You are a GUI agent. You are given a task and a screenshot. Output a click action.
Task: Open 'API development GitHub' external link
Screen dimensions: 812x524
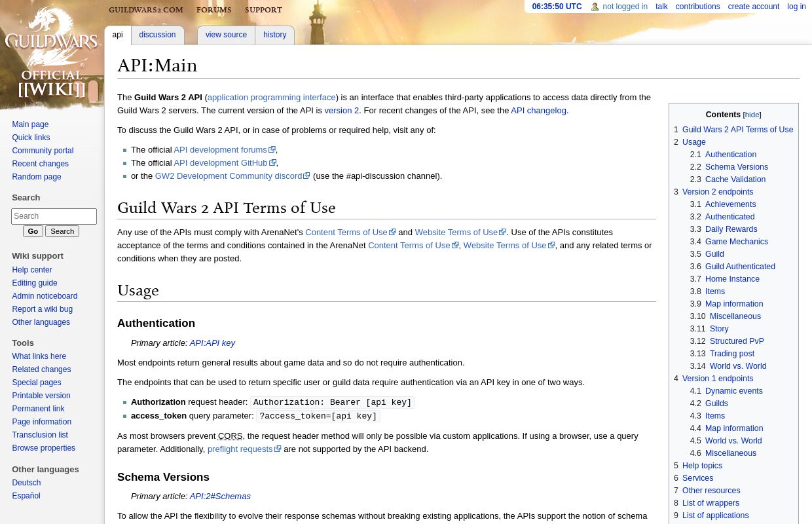point(225,162)
